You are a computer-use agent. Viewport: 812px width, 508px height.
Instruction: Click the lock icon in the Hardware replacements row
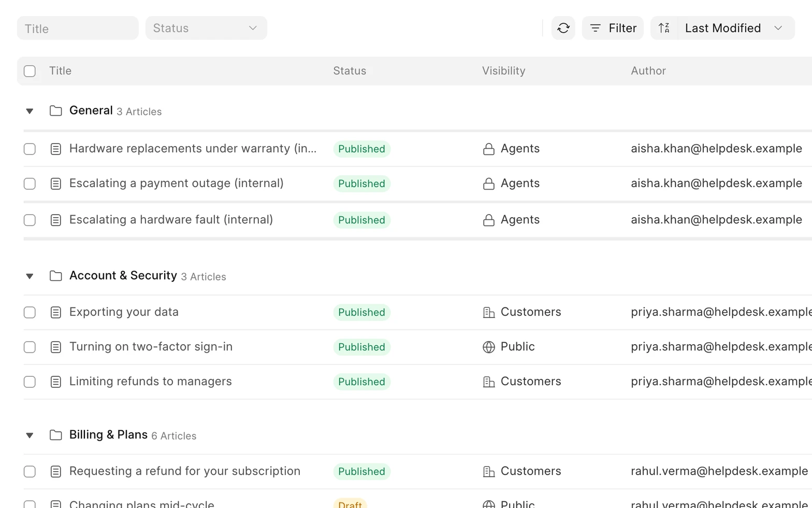[488, 149]
